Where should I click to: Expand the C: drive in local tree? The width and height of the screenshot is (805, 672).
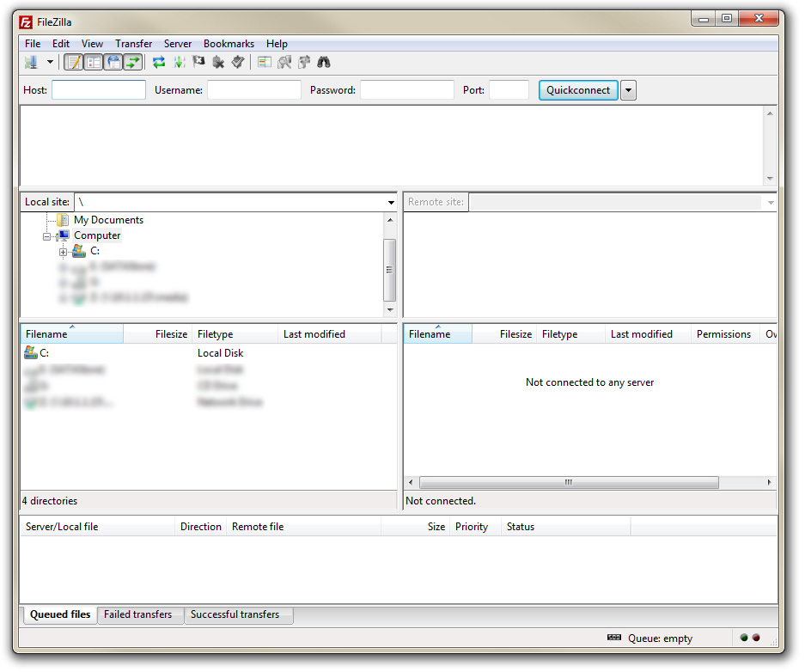click(64, 251)
